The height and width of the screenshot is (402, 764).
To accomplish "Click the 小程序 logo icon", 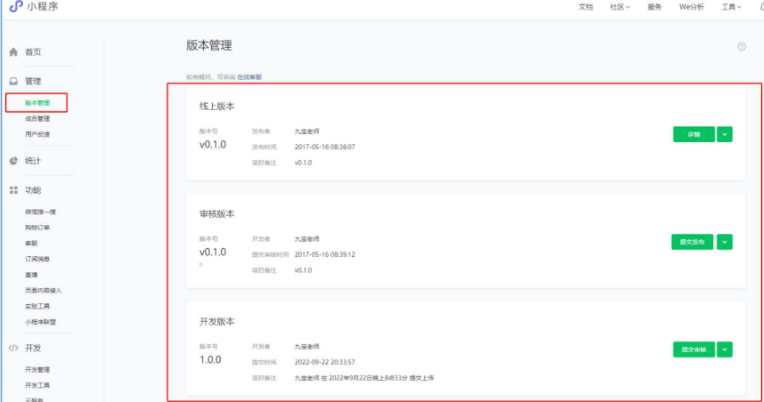I will click(16, 8).
